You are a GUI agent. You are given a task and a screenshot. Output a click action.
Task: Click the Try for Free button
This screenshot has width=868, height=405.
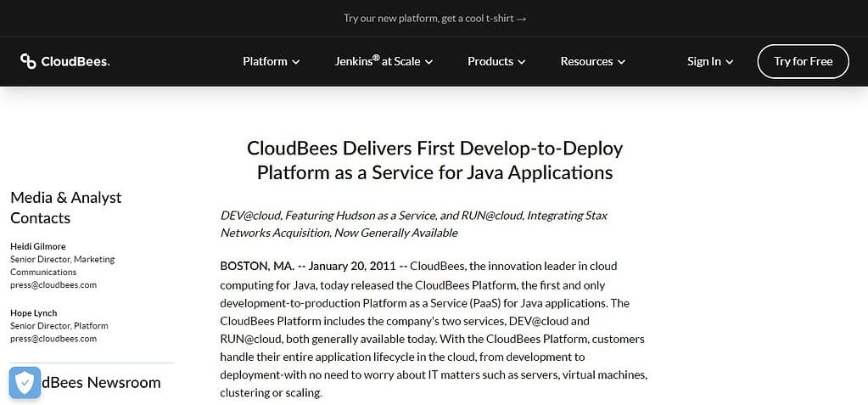tap(803, 61)
